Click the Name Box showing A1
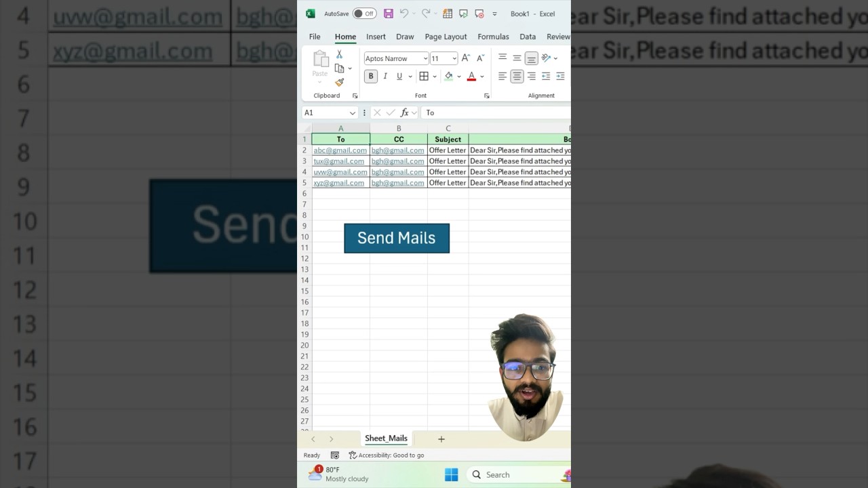Image resolution: width=868 pixels, height=488 pixels. 329,113
